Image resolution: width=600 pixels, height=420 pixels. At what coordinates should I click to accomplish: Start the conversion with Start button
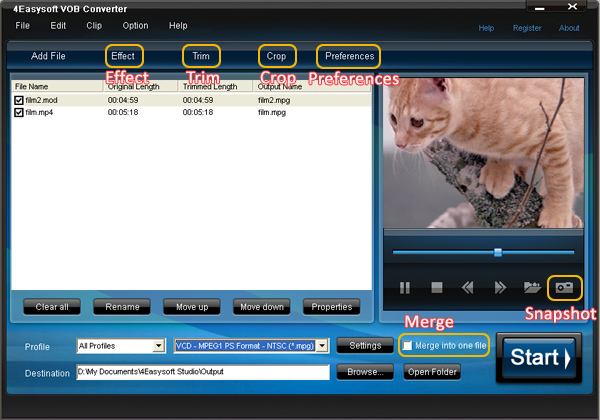539,358
